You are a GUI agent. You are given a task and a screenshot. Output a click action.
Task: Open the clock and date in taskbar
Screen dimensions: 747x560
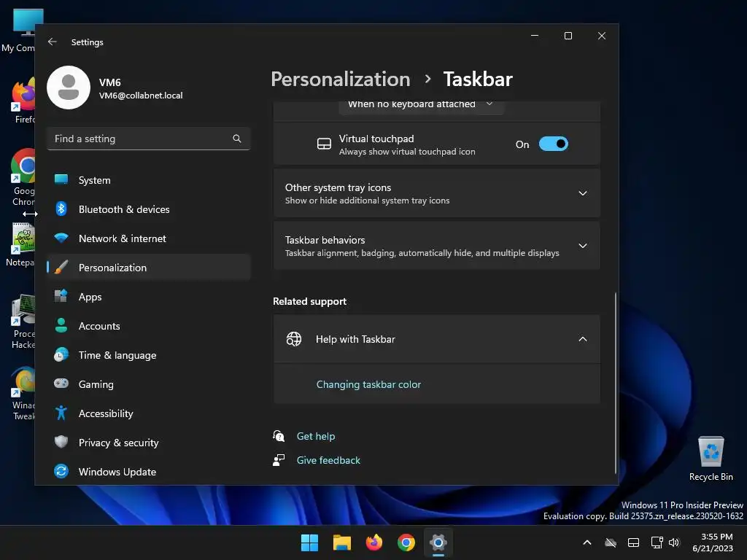point(713,542)
